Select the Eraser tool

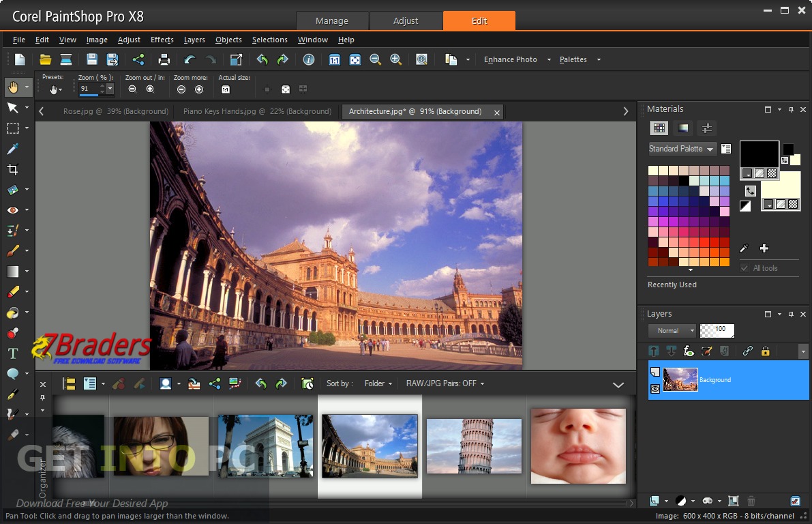coord(13,292)
